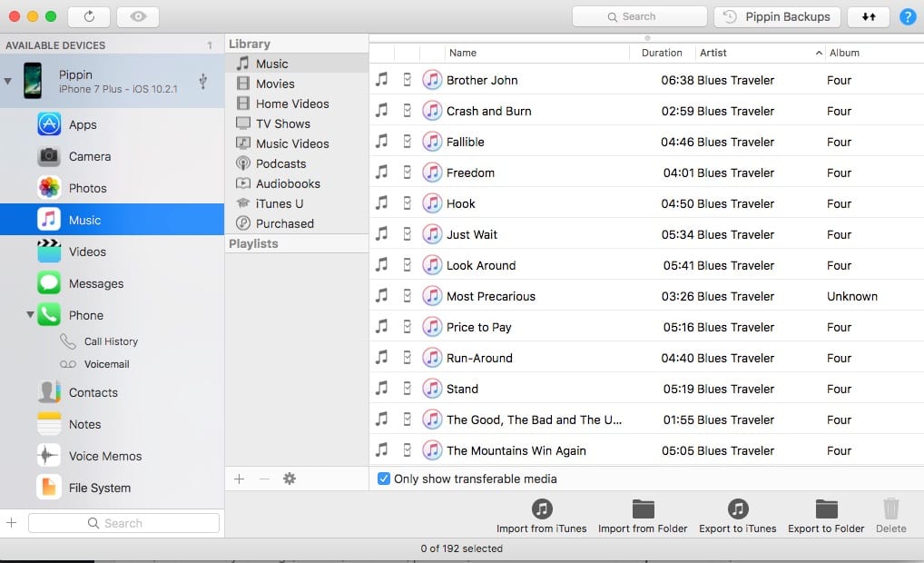Open the Messages bubble icon
924x563 pixels.
49,283
